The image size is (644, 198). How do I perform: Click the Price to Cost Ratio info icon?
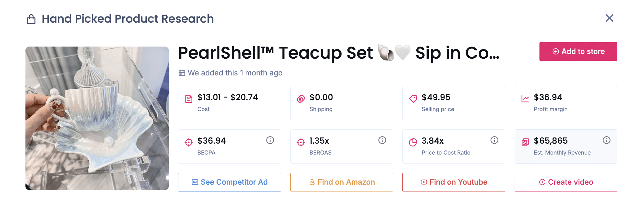point(494,140)
